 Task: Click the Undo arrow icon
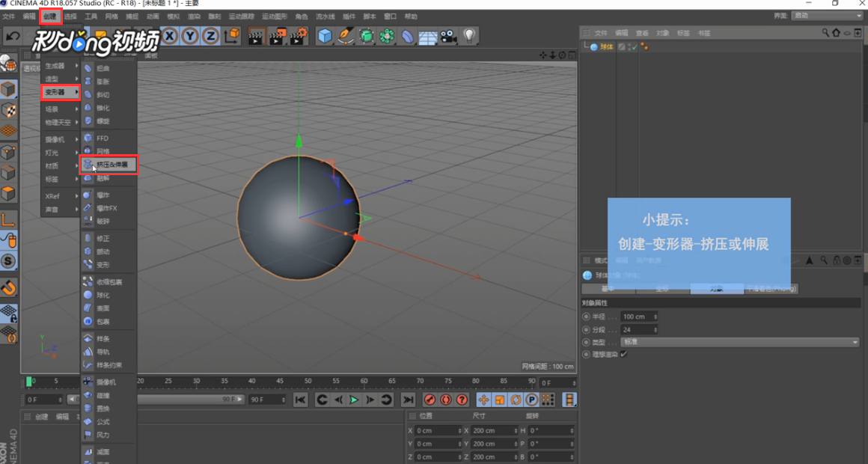(x=12, y=37)
